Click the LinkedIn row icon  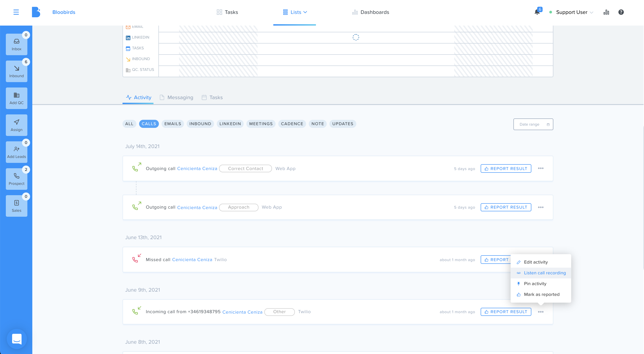coord(128,38)
